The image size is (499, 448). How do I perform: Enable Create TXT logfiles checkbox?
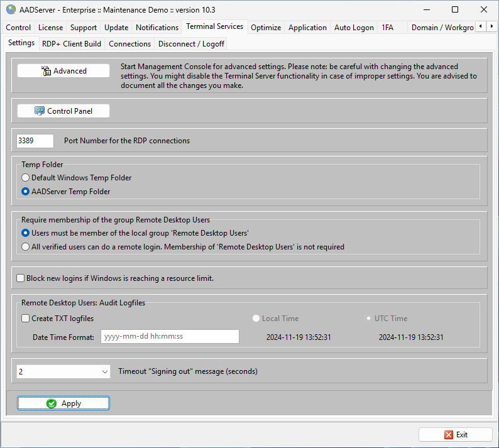pos(26,319)
